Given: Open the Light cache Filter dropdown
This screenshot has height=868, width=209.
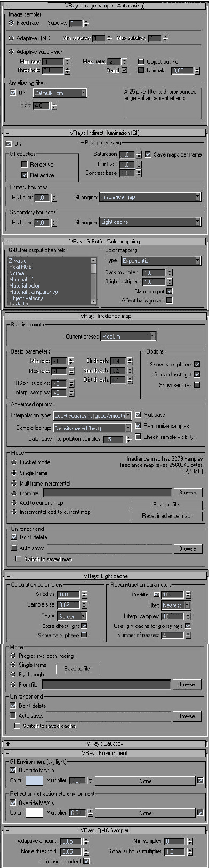Looking at the screenshot, I should [176, 605].
